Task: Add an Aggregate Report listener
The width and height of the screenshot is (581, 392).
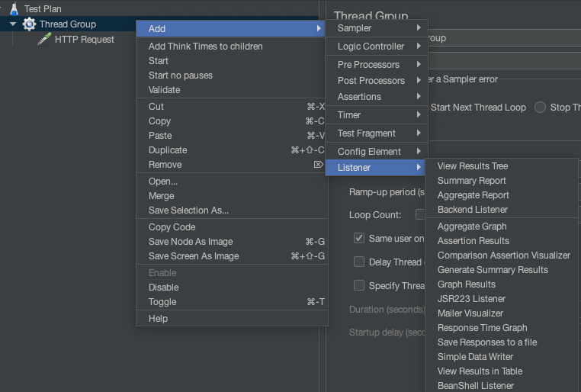Action: coord(502,195)
